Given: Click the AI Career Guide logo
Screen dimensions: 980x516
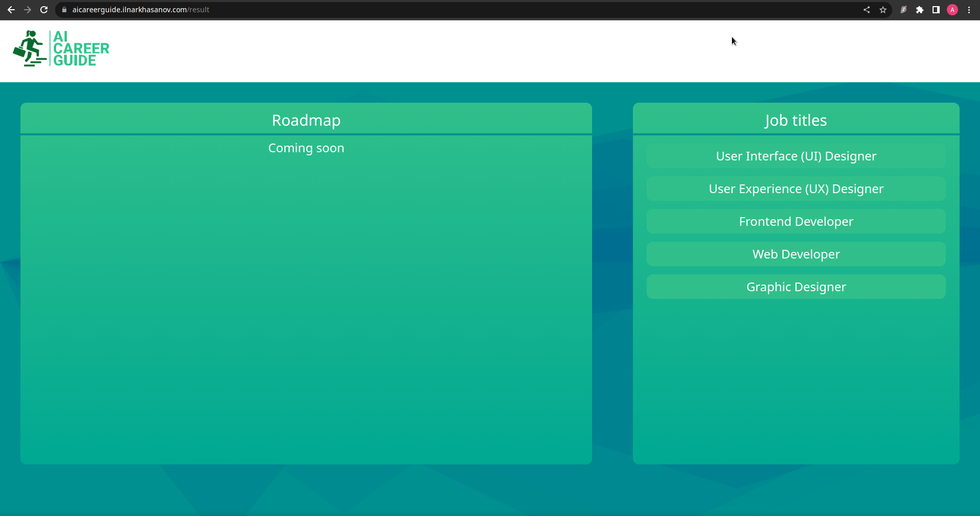Looking at the screenshot, I should [61, 49].
